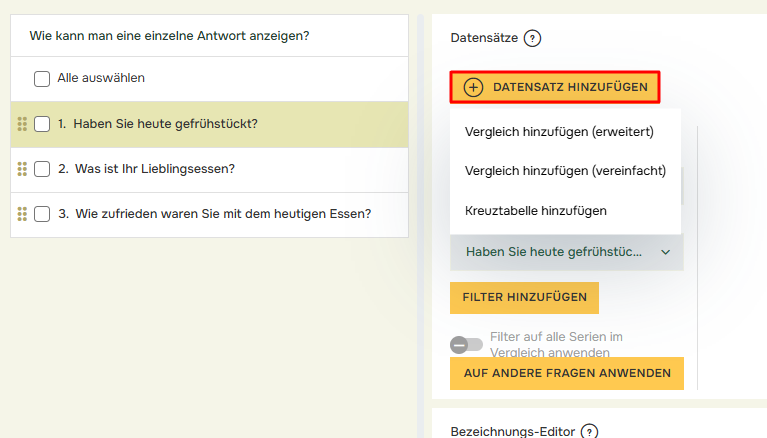
Task: Pick 'Kreuztabelle hinzufügen' in the menu
Action: pos(536,211)
